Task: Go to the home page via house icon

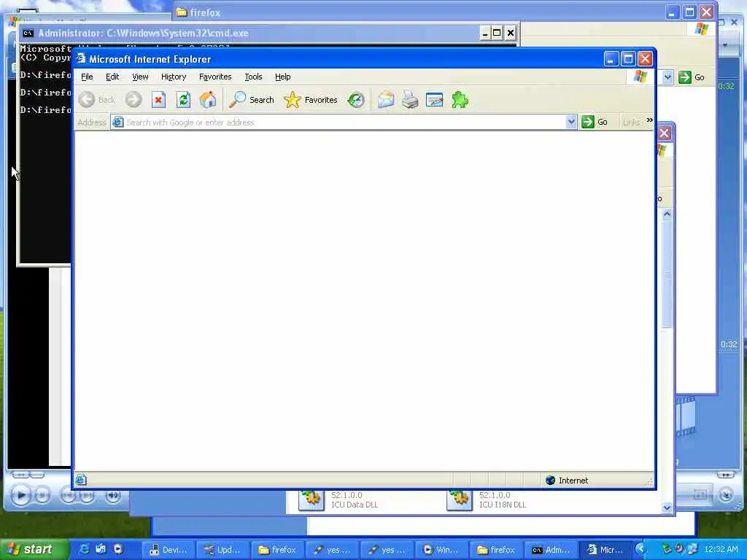Action: 208,99
